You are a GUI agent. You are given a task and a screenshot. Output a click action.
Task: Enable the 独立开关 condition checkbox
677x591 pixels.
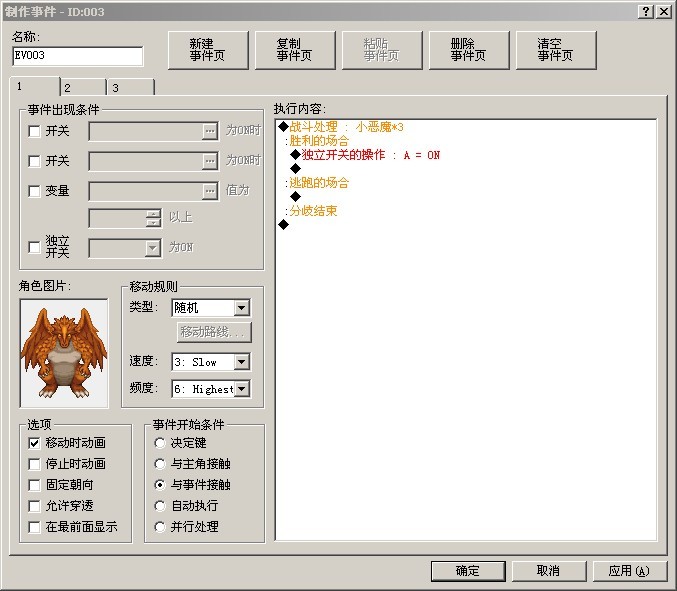coord(34,247)
